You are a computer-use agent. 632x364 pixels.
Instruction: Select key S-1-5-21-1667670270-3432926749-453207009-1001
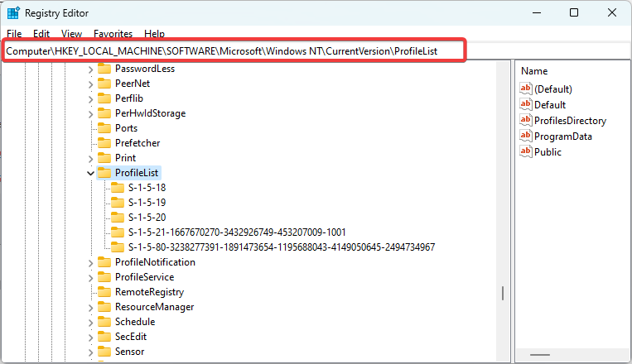[237, 232]
